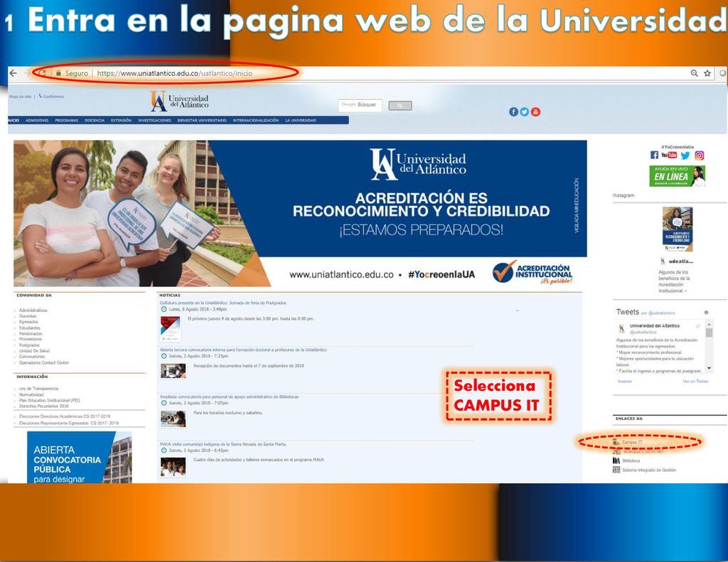The image size is (728, 562).
Task: Click the Contáctenos link
Action: pyautogui.click(x=53, y=97)
